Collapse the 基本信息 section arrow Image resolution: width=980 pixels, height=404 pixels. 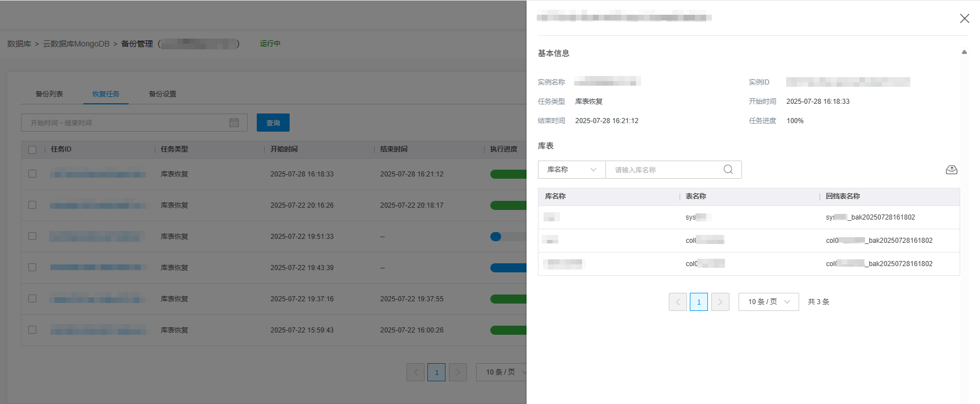coord(964,52)
